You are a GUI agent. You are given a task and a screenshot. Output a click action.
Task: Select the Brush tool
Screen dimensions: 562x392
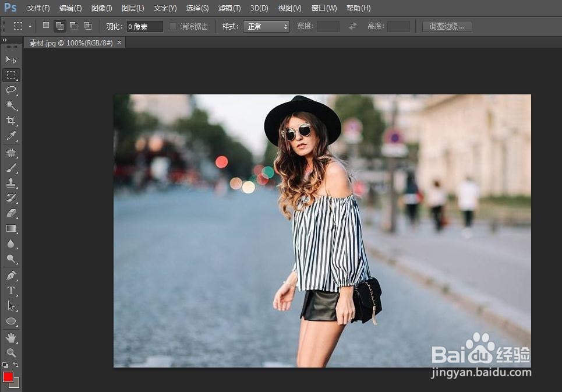(x=11, y=168)
